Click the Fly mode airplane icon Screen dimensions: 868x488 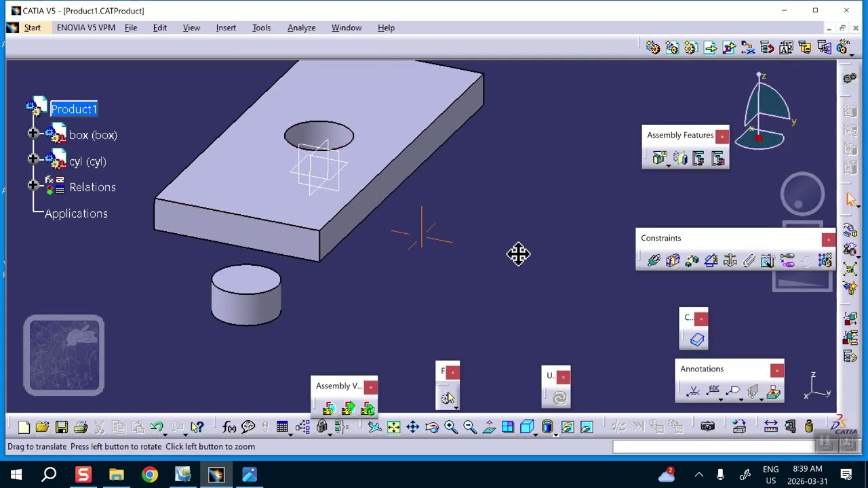[374, 427]
